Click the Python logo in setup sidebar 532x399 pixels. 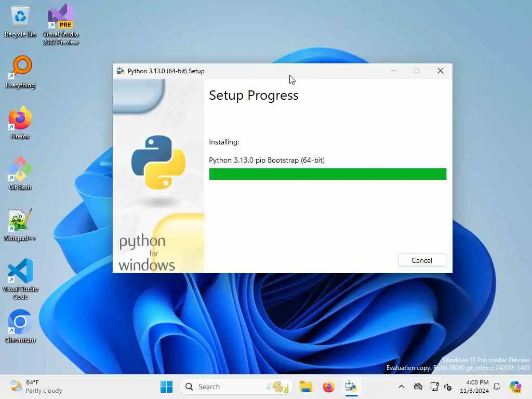[x=158, y=162]
